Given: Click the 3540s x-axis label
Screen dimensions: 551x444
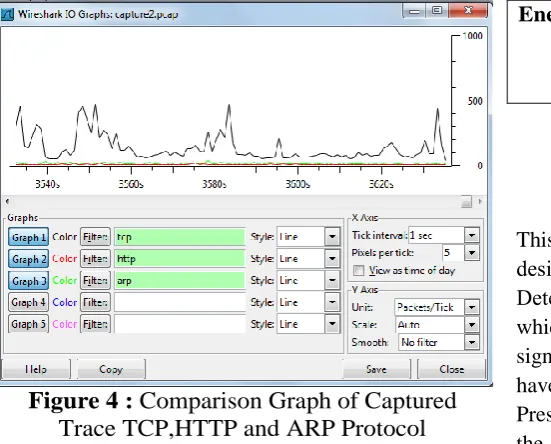Looking at the screenshot, I should coord(47,184).
